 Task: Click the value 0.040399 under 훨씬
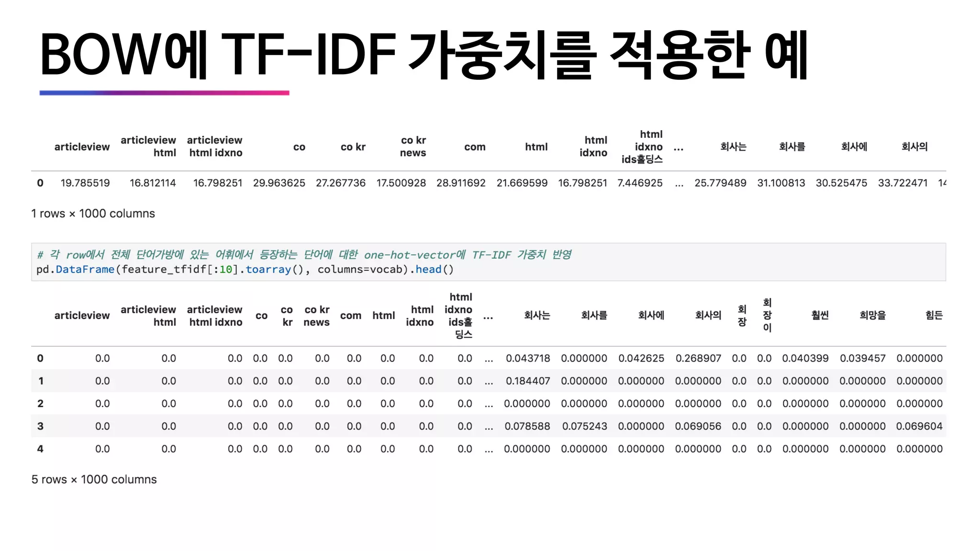point(805,358)
